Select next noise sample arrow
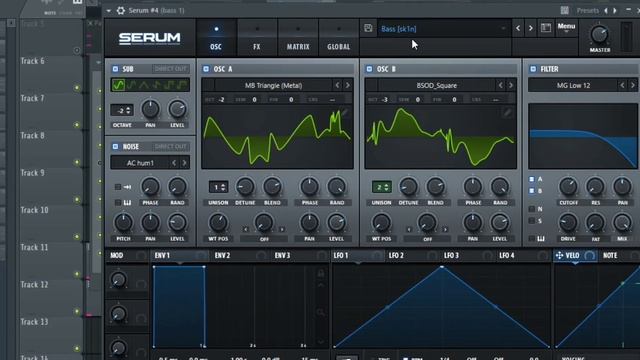This screenshot has height=360, width=640. click(x=184, y=163)
